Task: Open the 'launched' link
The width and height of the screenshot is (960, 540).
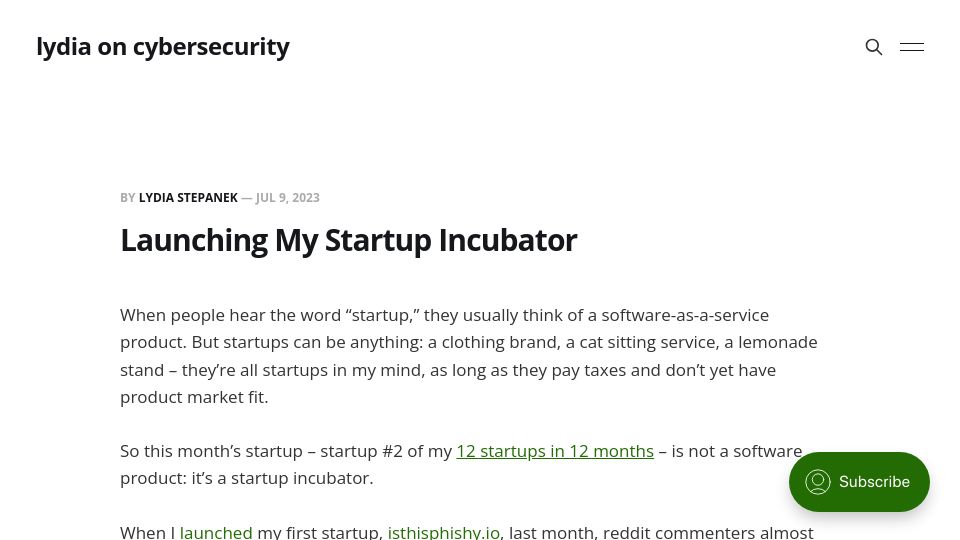Action: click(216, 531)
